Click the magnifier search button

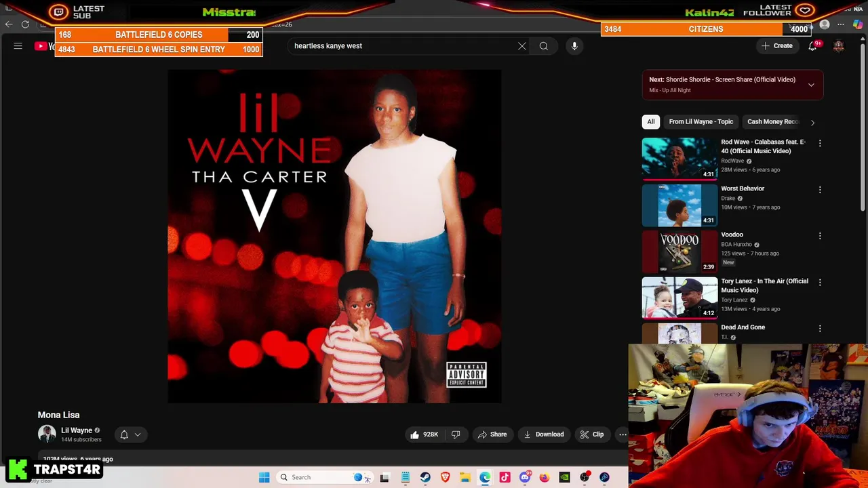[x=544, y=46]
